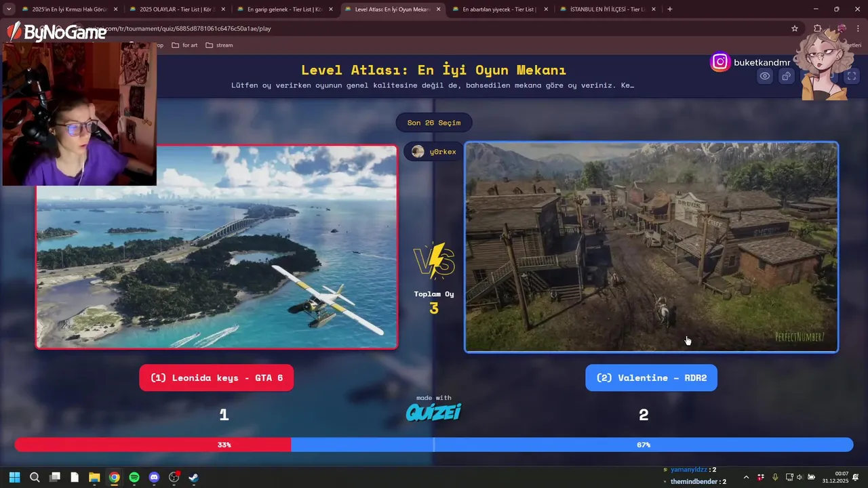The width and height of the screenshot is (868, 488).
Task: Open the network tray icon
Action: point(789,477)
